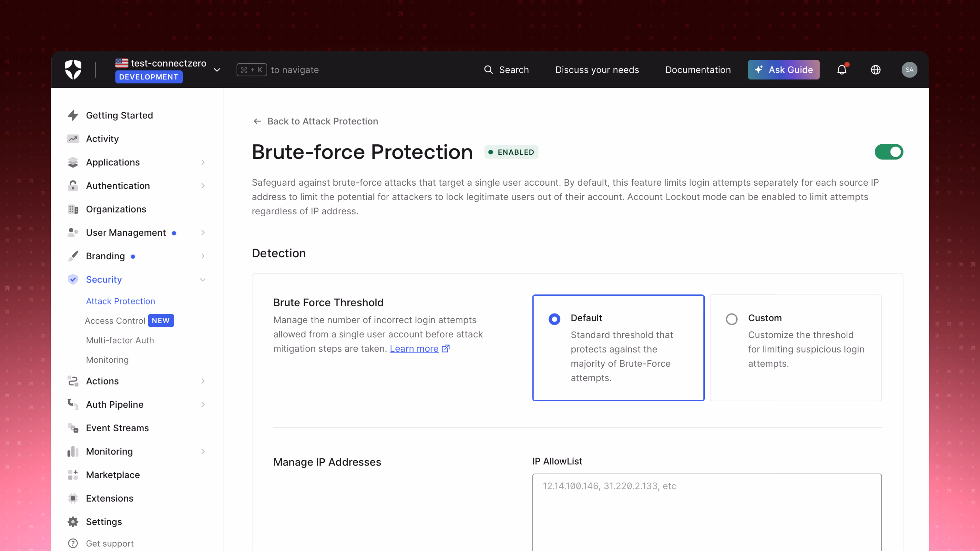980x551 pixels.
Task: Click into the IP AllowList text area
Action: 707,512
